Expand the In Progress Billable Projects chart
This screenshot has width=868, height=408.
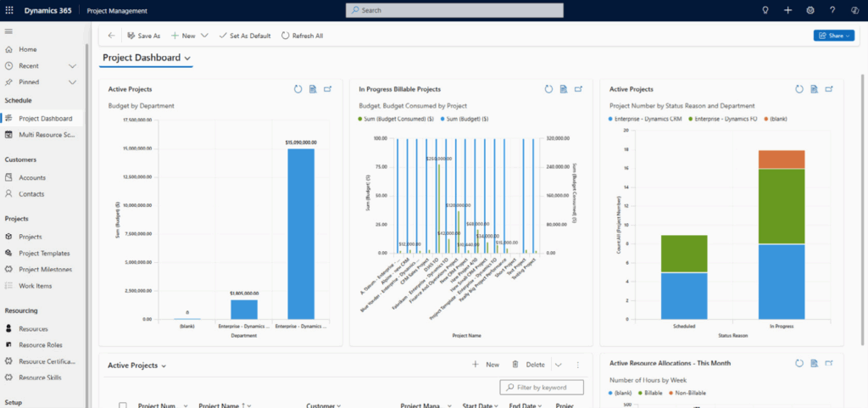[x=579, y=89]
